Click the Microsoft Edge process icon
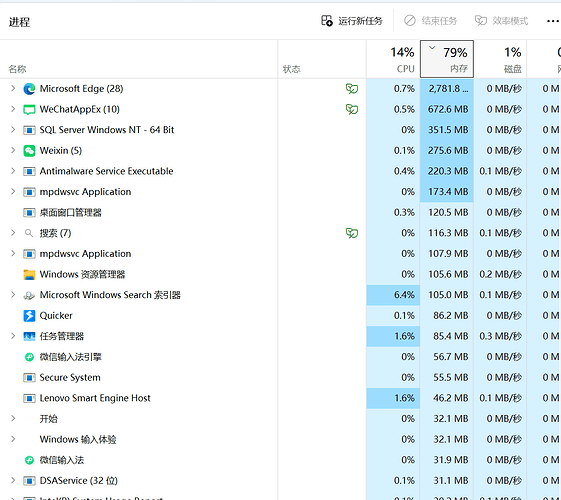The width and height of the screenshot is (561, 500). click(29, 89)
